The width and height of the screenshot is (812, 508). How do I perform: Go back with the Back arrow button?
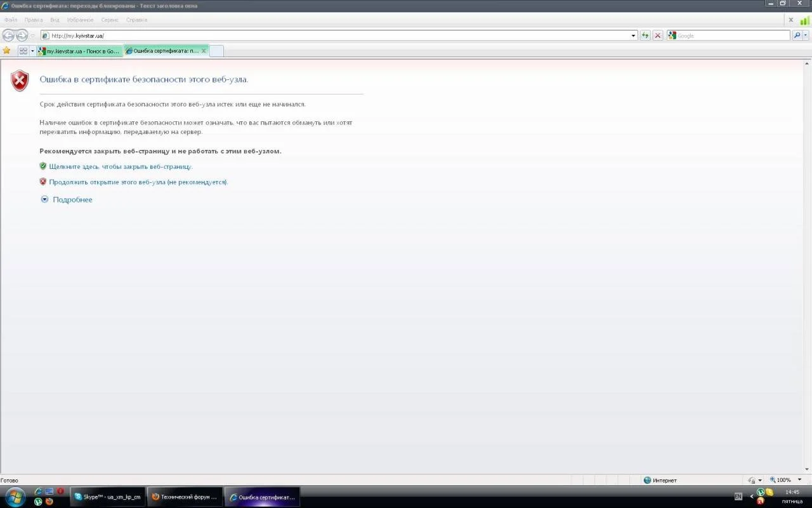click(8, 36)
